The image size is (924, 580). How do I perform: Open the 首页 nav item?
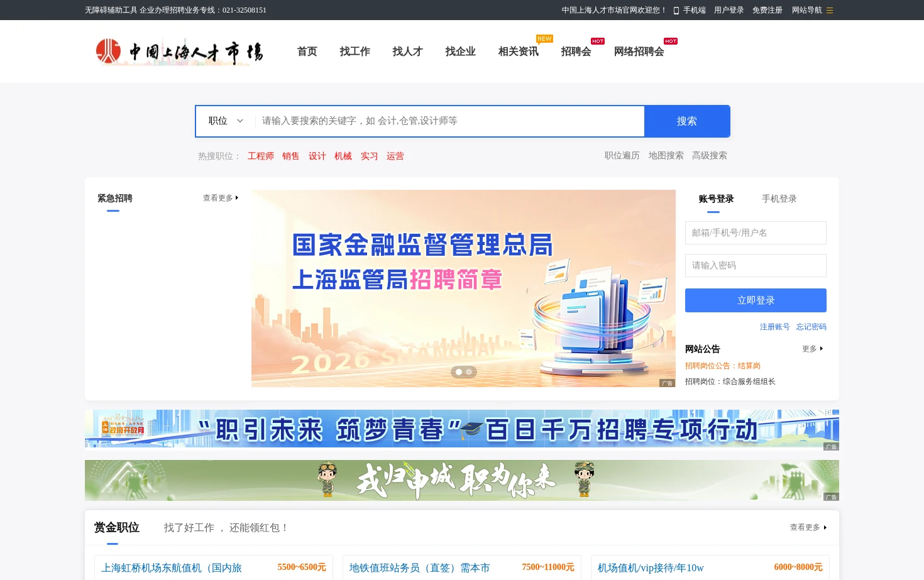(307, 52)
